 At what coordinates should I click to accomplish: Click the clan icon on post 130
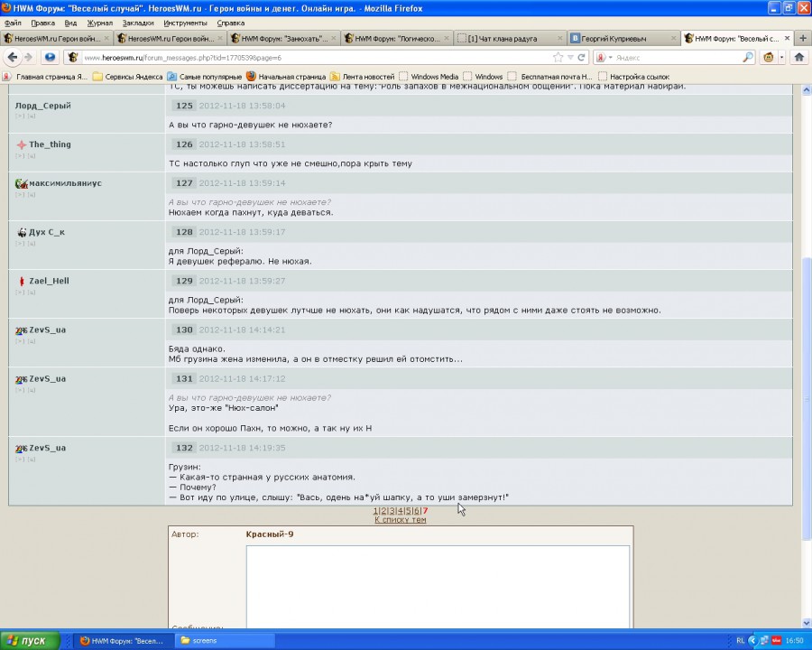(x=22, y=330)
